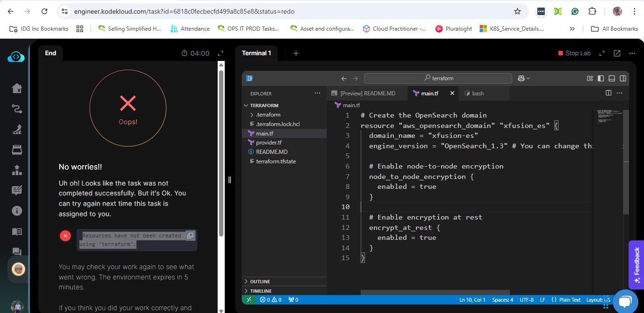Viewport: 644px width, 313px height.
Task: Toggle the secondary side bar
Action: point(623,78)
